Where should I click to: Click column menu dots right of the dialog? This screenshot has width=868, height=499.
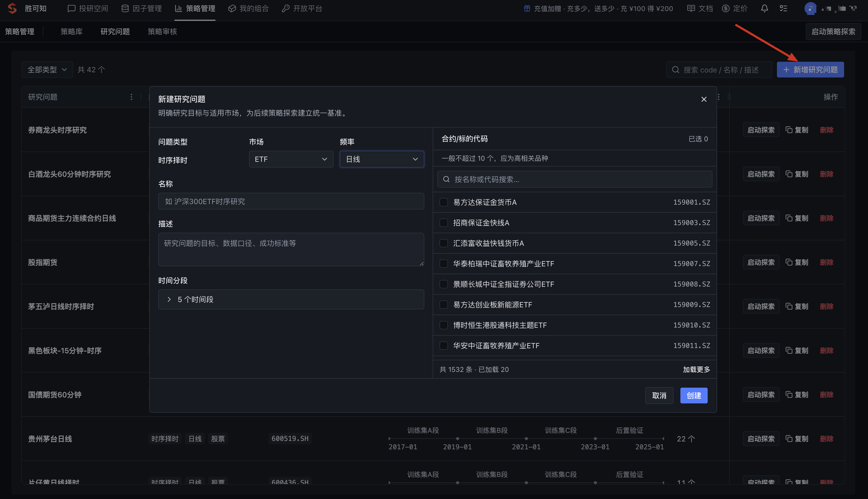pyautogui.click(x=718, y=97)
